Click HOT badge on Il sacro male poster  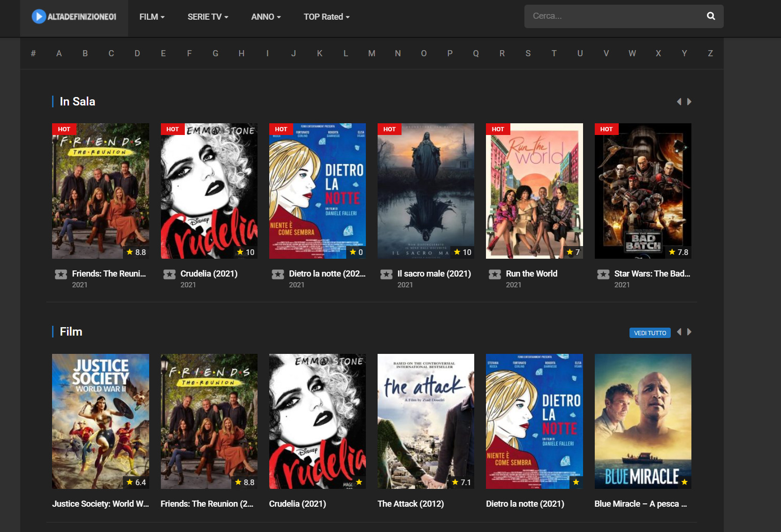click(x=389, y=129)
